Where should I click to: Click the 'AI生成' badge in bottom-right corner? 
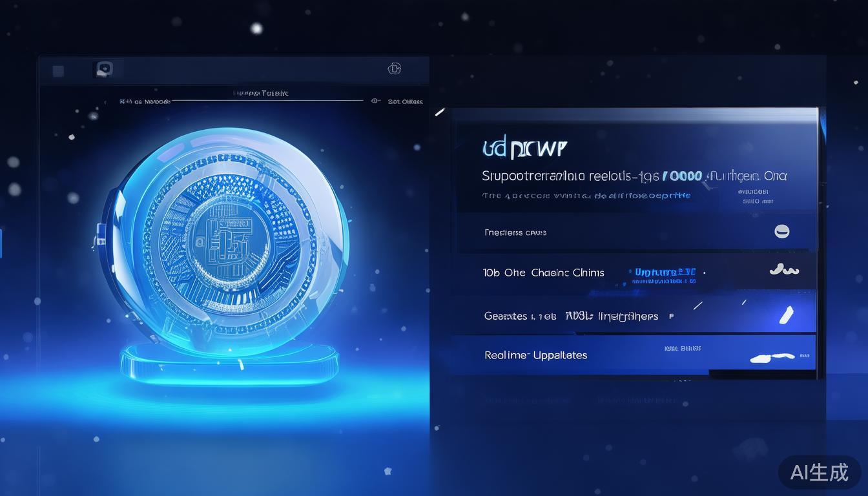pyautogui.click(x=819, y=472)
